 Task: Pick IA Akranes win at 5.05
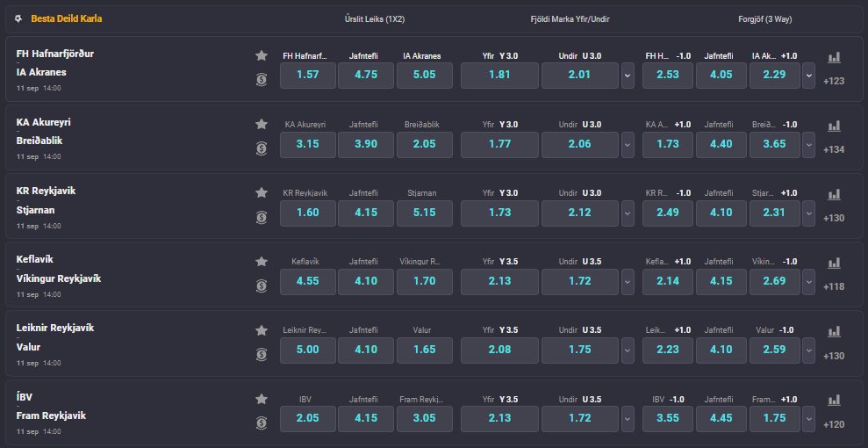425,76
